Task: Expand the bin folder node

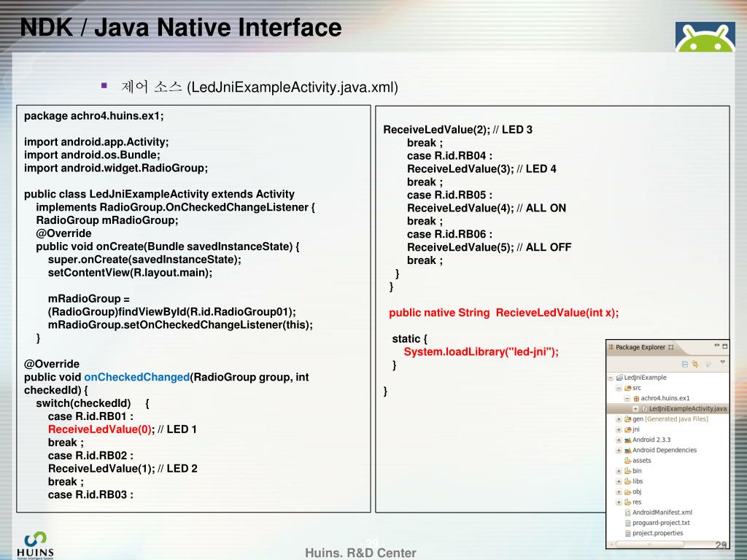Action: tap(619, 471)
